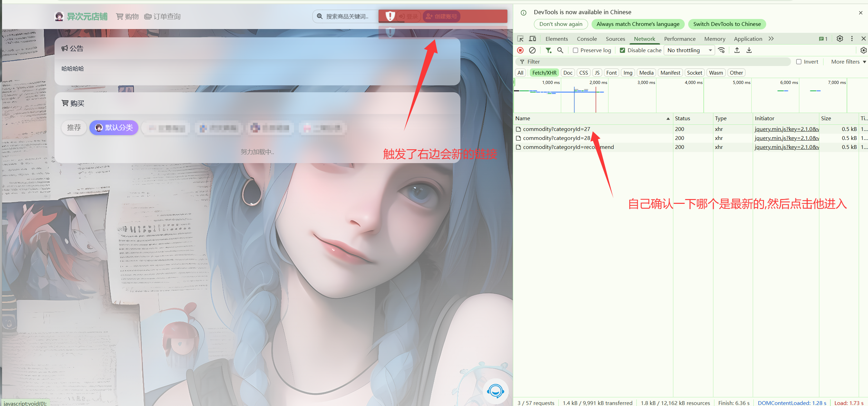Open the No throttling dropdown

pos(689,50)
